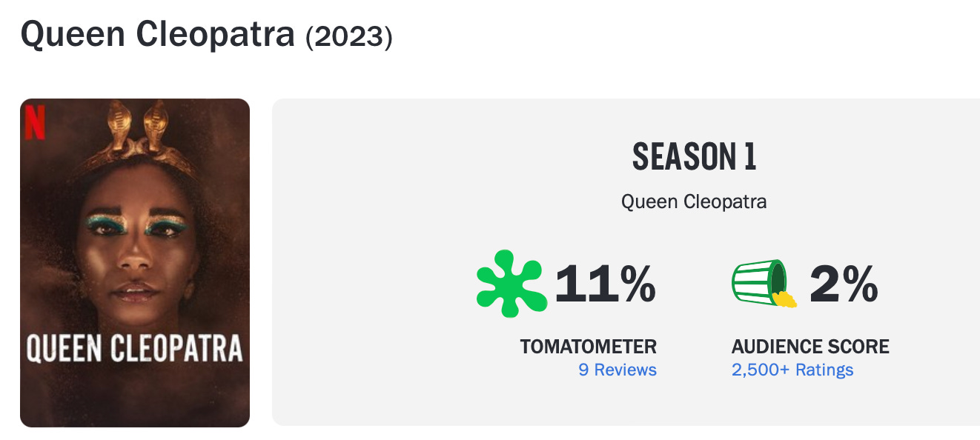Viewport: 980px width, 440px height.
Task: Click the Netflix N logo on poster
Action: (x=35, y=122)
